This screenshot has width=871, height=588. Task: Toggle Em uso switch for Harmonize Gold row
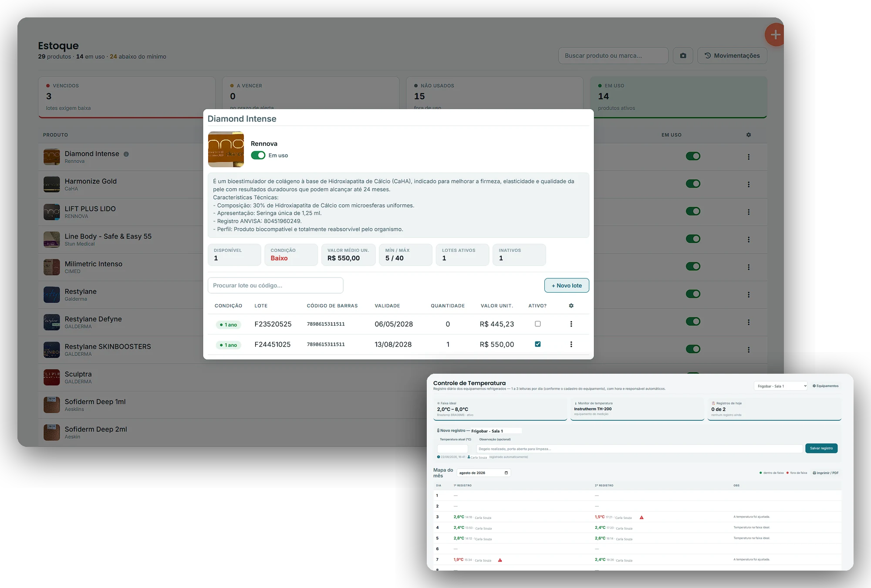[693, 184]
